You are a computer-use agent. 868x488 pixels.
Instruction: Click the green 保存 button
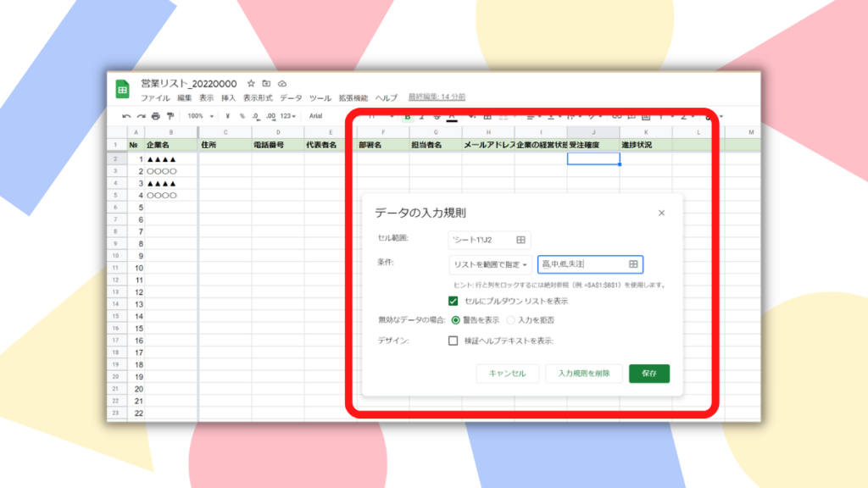coord(649,374)
